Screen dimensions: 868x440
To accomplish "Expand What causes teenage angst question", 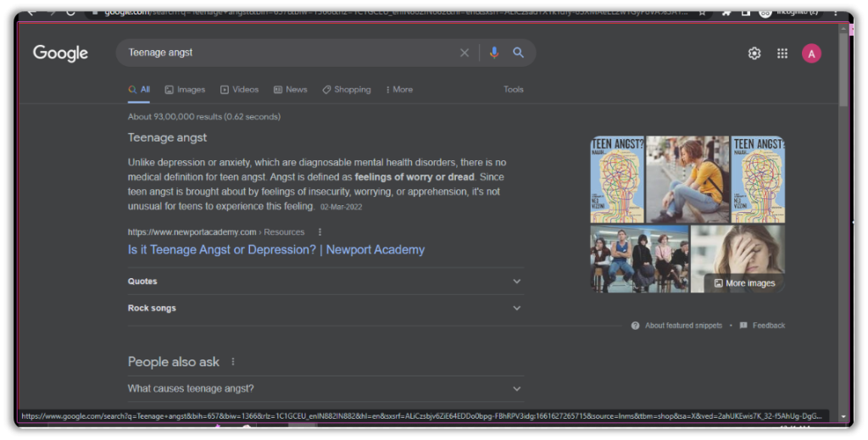I will tap(325, 388).
